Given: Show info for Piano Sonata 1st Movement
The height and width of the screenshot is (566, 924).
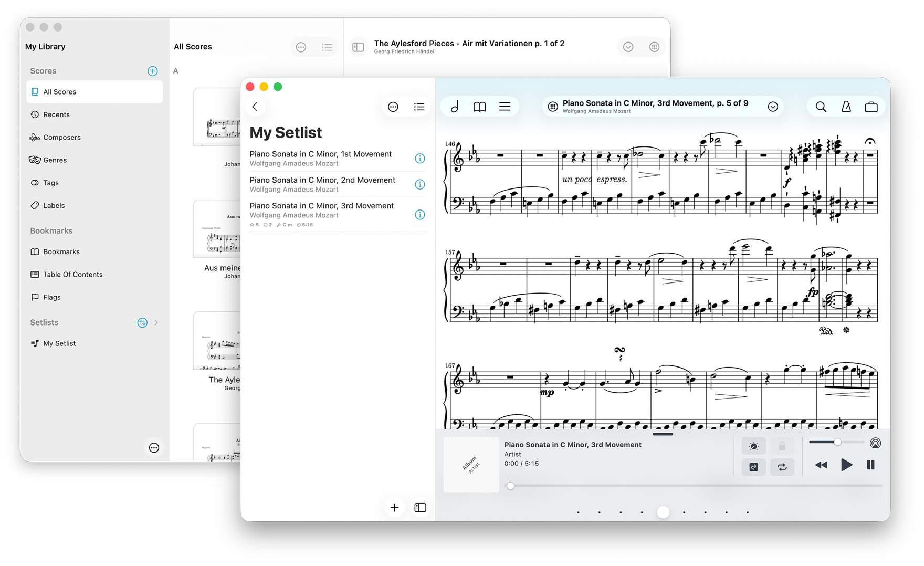Looking at the screenshot, I should tap(420, 159).
